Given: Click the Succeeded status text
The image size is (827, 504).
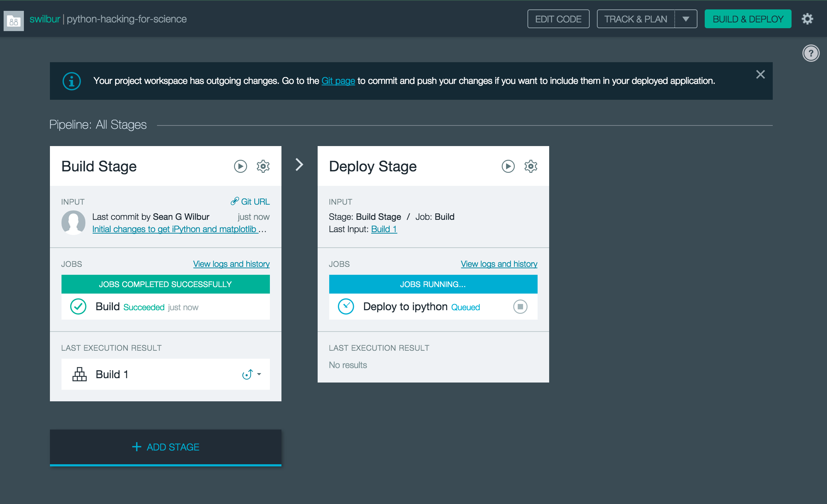Looking at the screenshot, I should coord(144,307).
